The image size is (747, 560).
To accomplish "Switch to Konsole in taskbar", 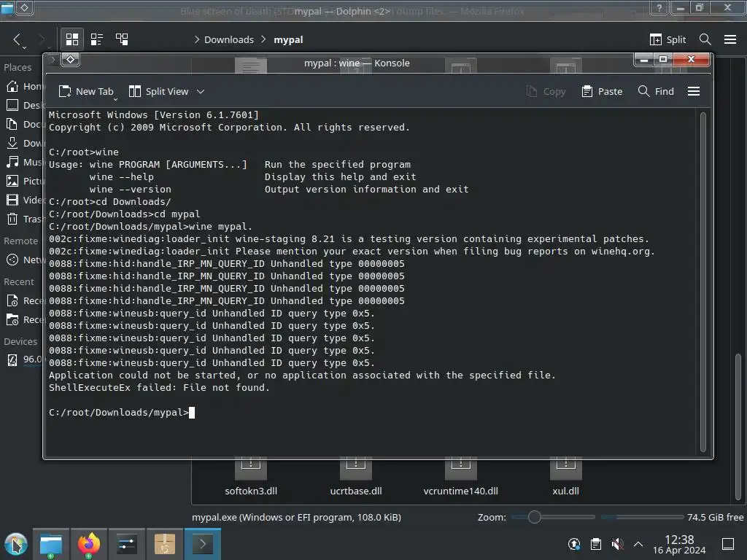I will tap(203, 544).
